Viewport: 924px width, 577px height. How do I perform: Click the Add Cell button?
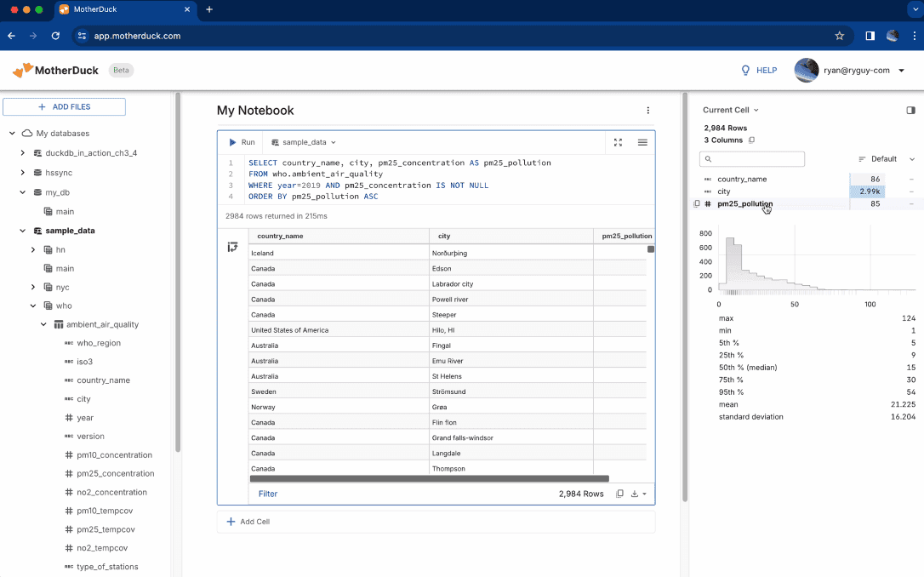click(x=248, y=521)
